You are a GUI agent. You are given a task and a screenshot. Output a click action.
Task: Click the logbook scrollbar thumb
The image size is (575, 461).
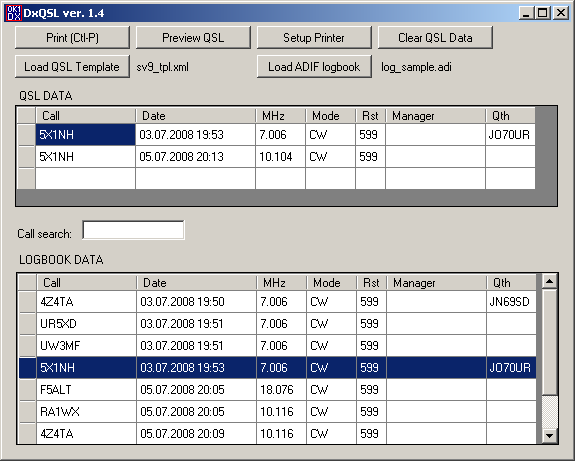pyautogui.click(x=549, y=343)
